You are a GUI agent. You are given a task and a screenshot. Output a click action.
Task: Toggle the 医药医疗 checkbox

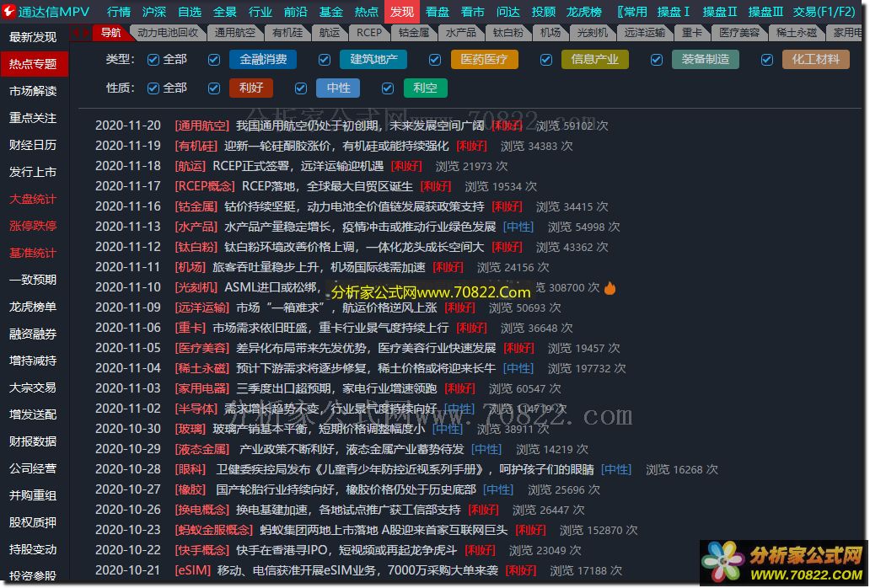(435, 59)
